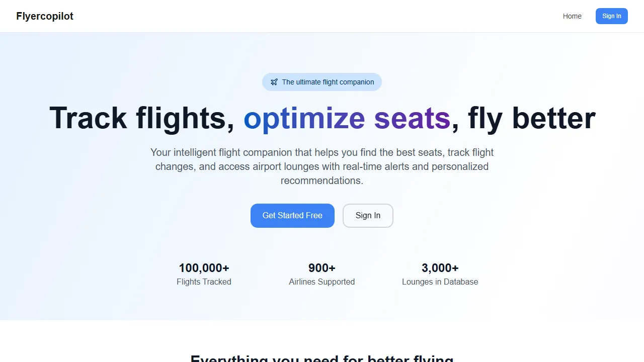This screenshot has width=644, height=362.
Task: Click the blue Sign In button in navbar
Action: coord(612,16)
